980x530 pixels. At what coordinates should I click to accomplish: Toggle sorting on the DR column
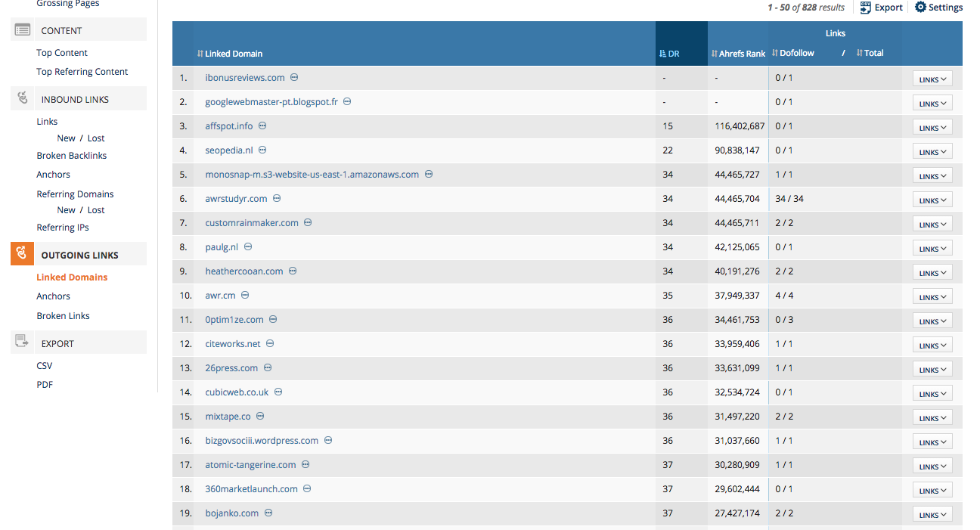668,53
